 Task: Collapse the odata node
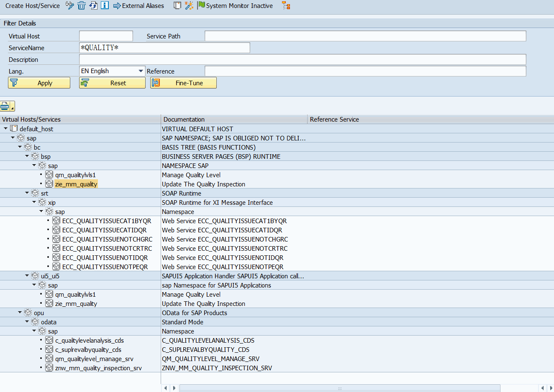click(27, 321)
